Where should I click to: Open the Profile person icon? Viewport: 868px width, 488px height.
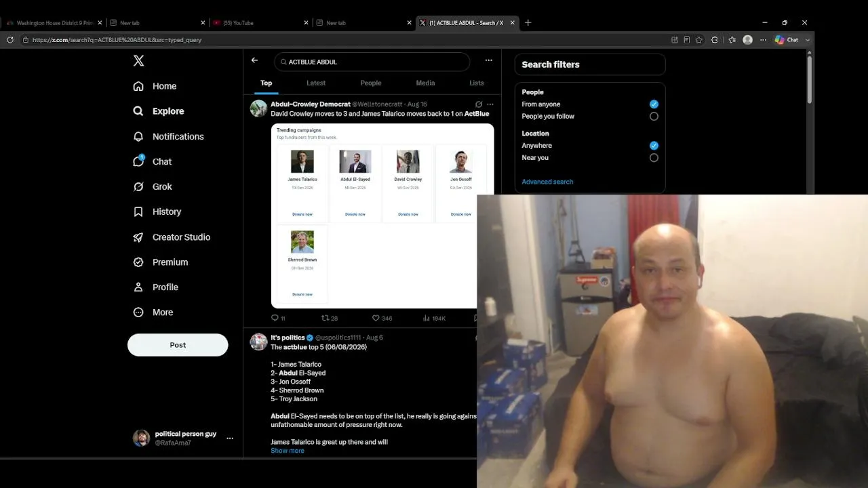point(138,287)
